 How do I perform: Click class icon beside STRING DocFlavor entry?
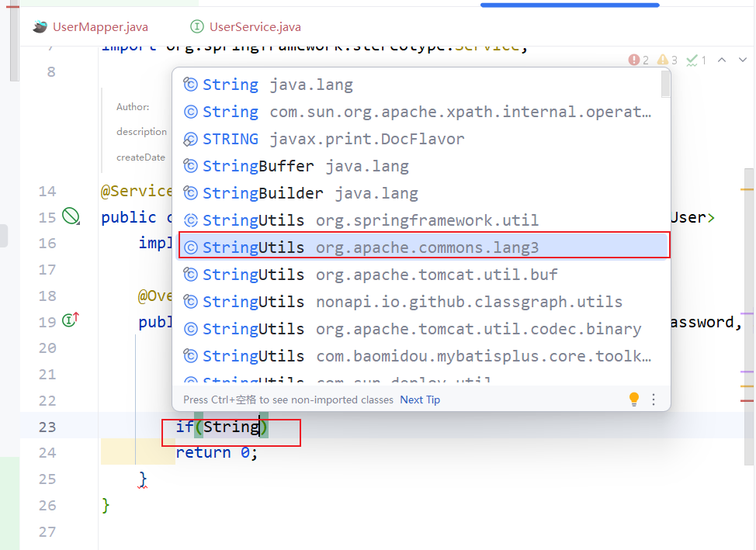coord(190,140)
